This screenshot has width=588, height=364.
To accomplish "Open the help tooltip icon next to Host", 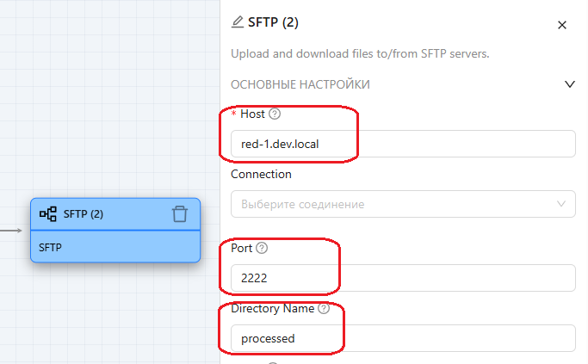I will point(275,114).
